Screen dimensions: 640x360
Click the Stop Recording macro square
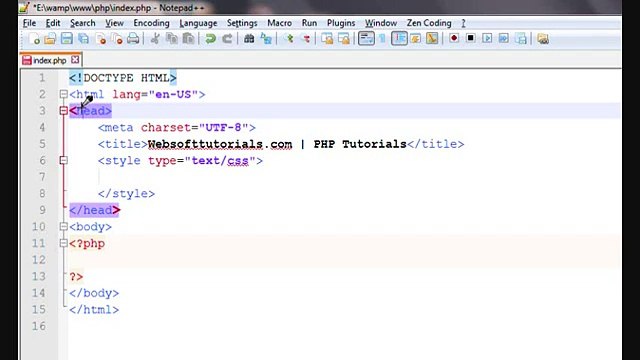pyautogui.click(x=470, y=38)
